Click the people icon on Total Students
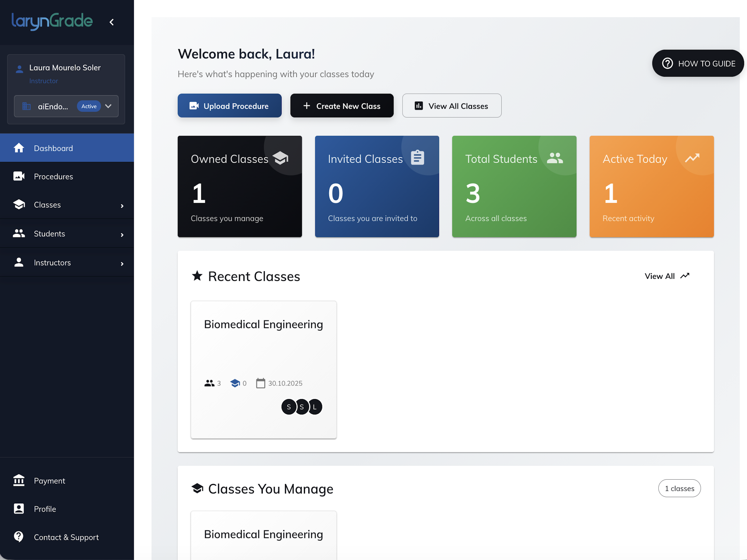The width and height of the screenshot is (747, 560). (555, 158)
